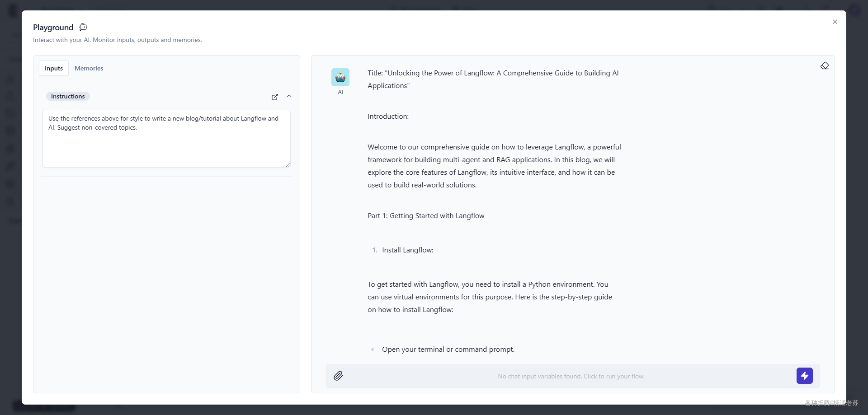Switch to the Memories tab
Screen dimensions: 868x415
[x=89, y=68]
